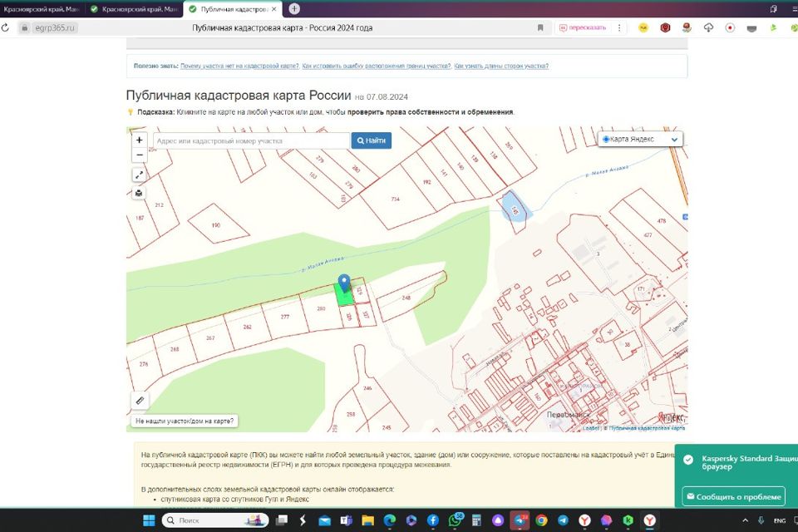Switch to the second Красноярский край tab
The image size is (798, 532).
tap(133, 8)
